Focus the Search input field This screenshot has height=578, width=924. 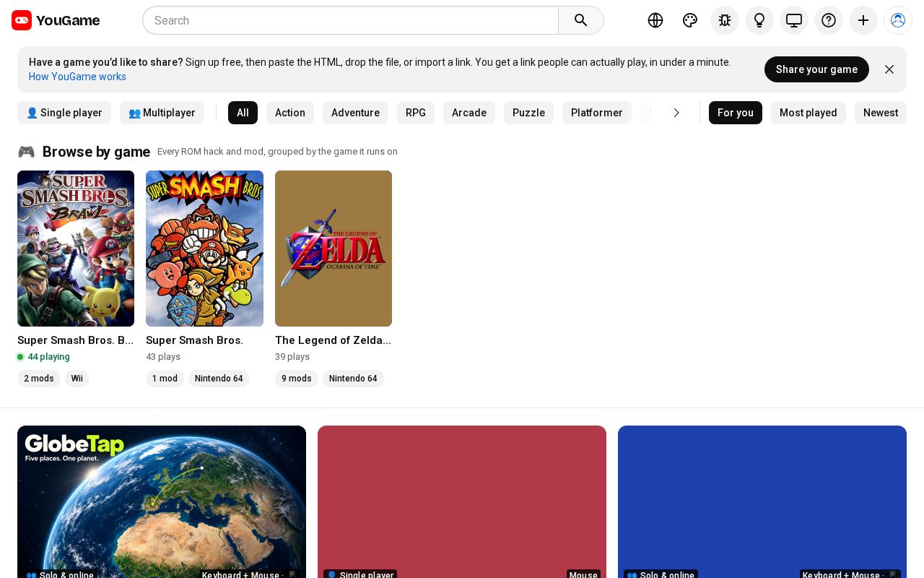(x=351, y=20)
